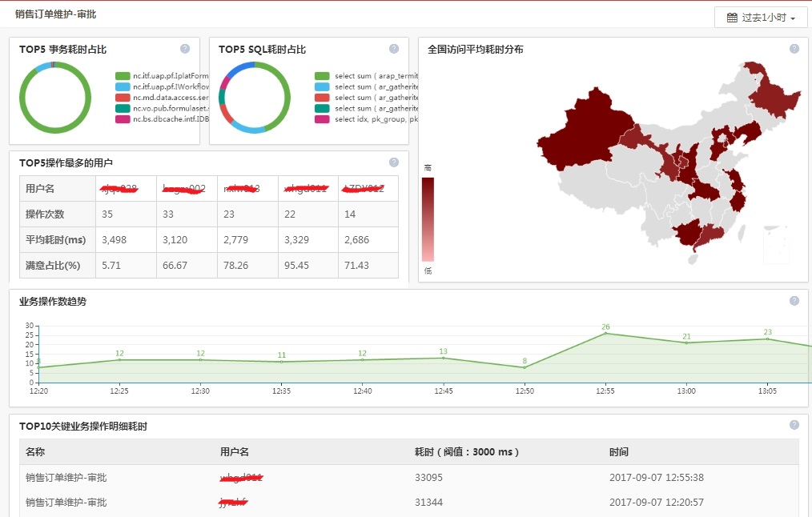This screenshot has width=812, height=517.
Task: Toggle teal nc.vo.pub.formulaset legend swatch
Action: click(123, 108)
